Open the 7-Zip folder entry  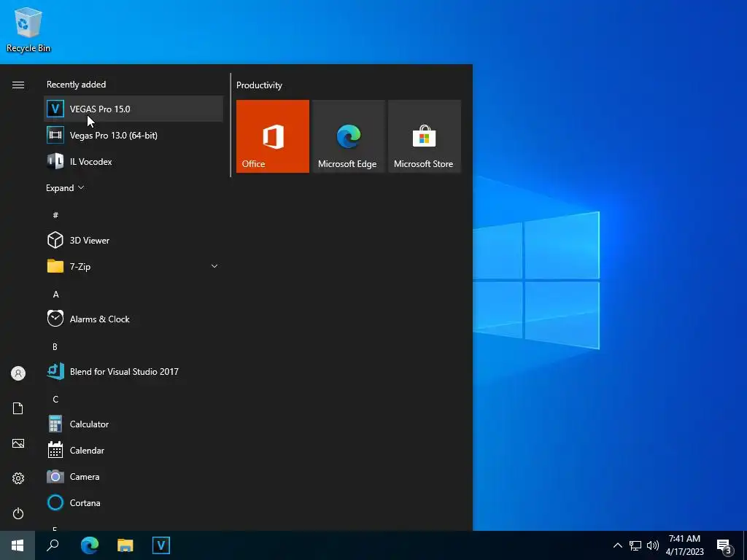tap(133, 266)
